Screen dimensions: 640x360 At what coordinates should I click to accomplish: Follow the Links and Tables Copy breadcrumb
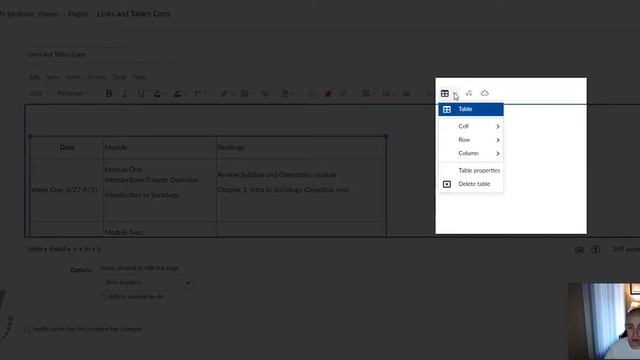(133, 13)
